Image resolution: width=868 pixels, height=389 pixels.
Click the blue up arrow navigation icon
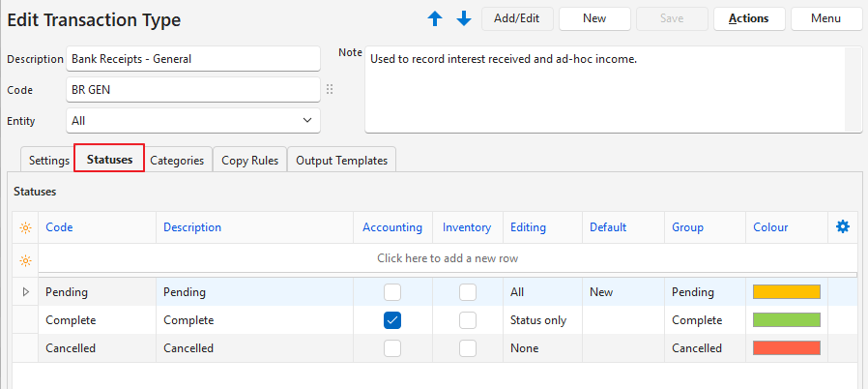[x=435, y=18]
